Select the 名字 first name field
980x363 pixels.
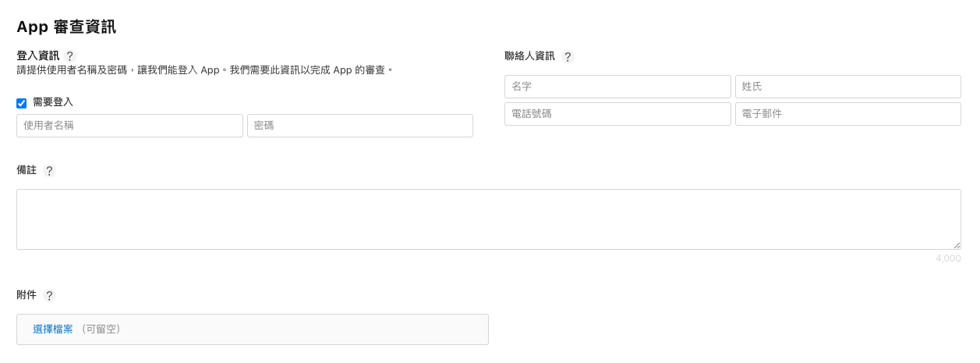(617, 87)
